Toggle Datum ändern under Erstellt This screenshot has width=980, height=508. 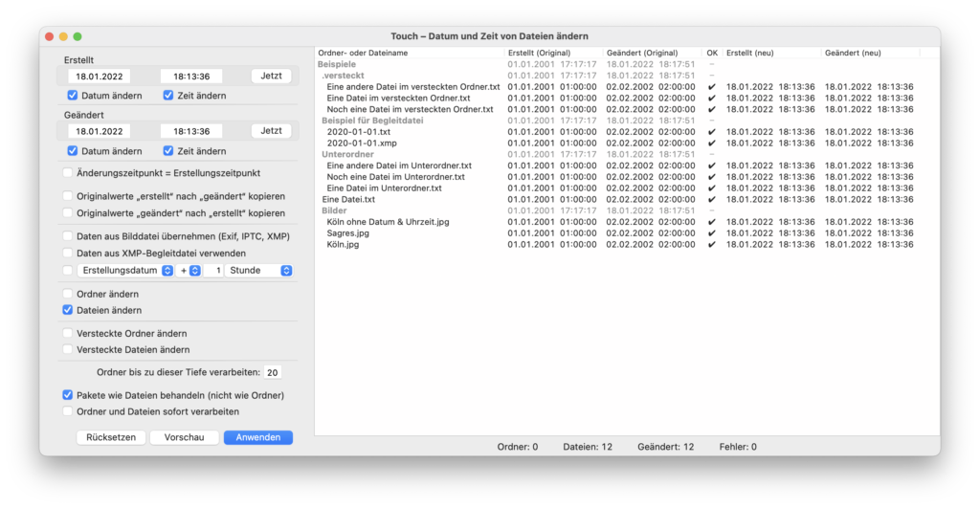pos(73,96)
